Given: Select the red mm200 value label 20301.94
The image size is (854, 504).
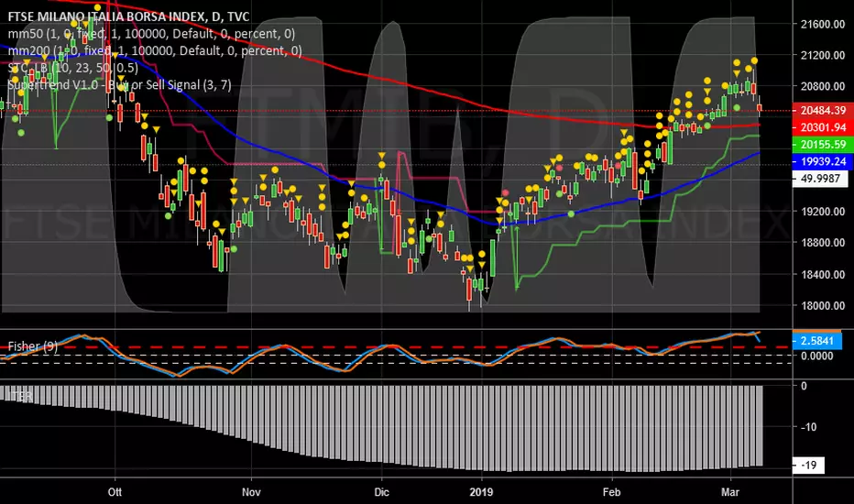Looking at the screenshot, I should [x=823, y=127].
